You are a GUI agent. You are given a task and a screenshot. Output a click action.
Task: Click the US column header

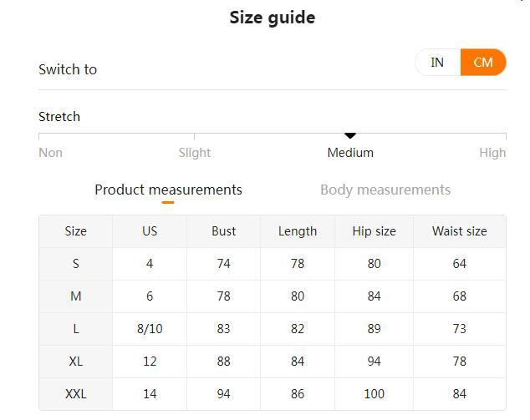pyautogui.click(x=150, y=231)
